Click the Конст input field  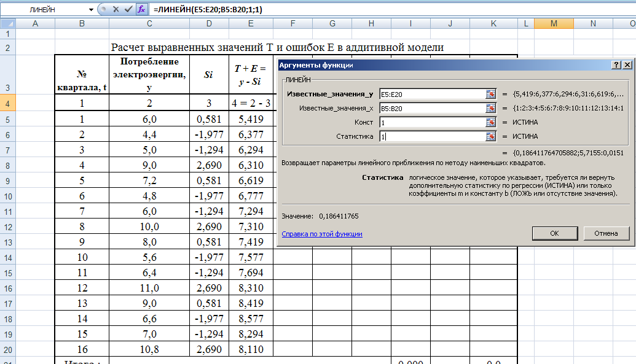pos(433,122)
